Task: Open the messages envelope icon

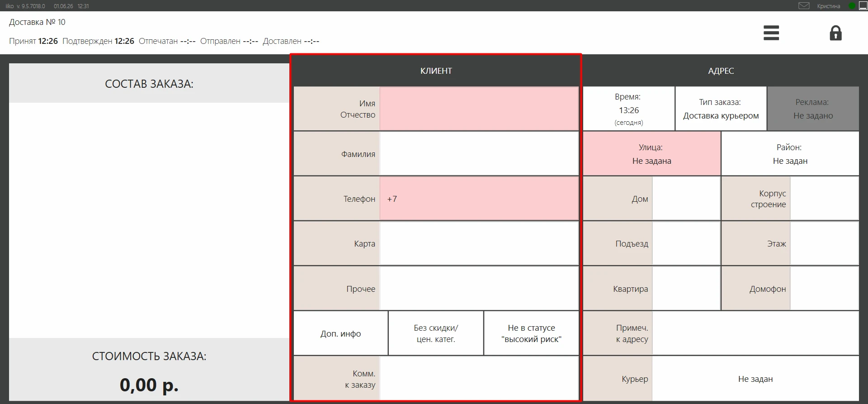Action: (804, 6)
